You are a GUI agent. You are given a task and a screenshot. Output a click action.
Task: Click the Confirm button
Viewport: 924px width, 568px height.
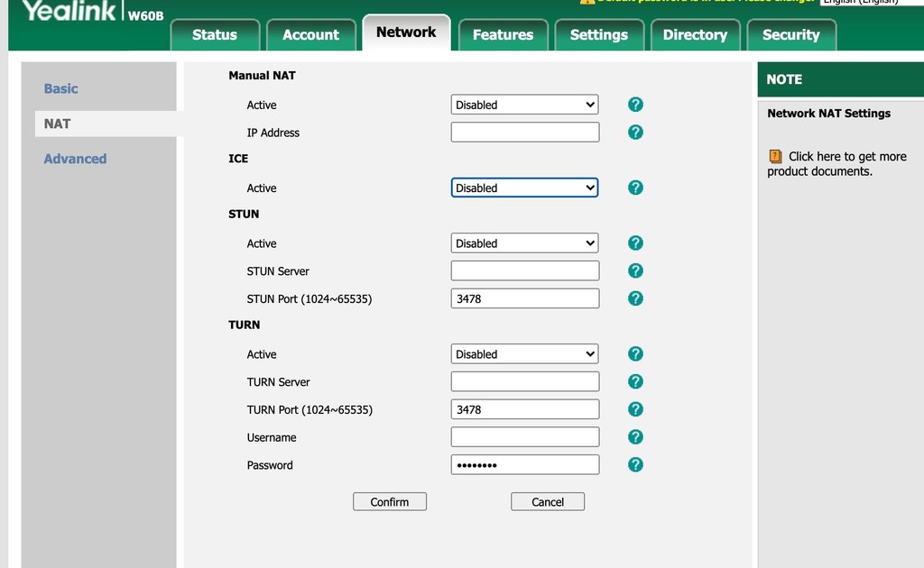(x=390, y=501)
